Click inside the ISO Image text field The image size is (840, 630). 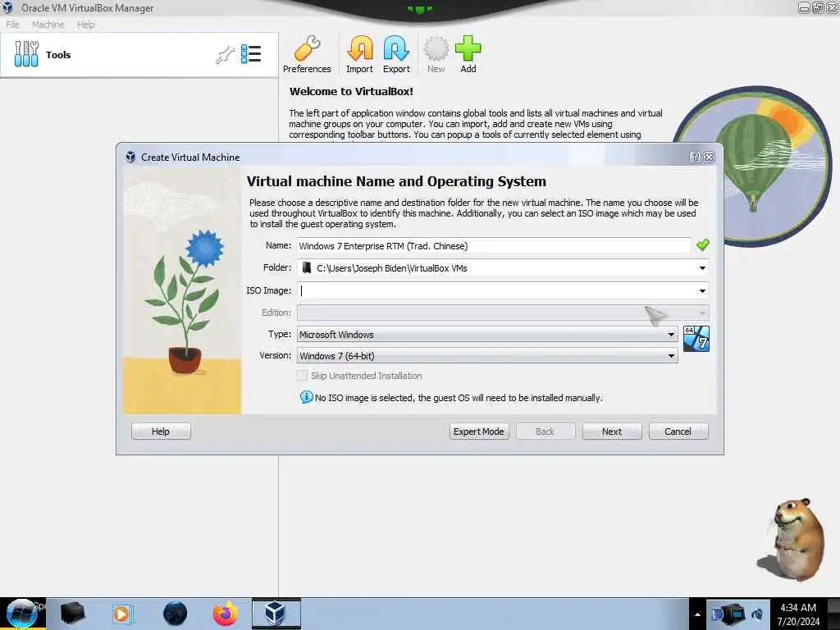tap(496, 290)
